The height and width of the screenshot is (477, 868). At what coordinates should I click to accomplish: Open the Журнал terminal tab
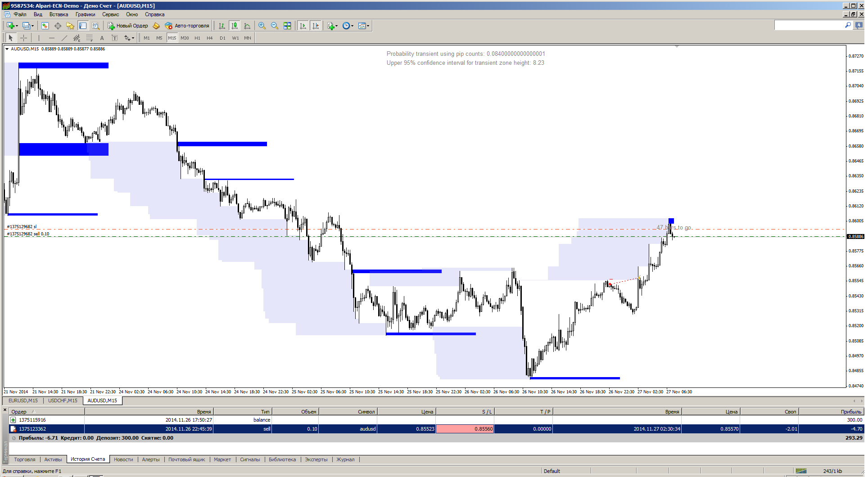point(345,459)
